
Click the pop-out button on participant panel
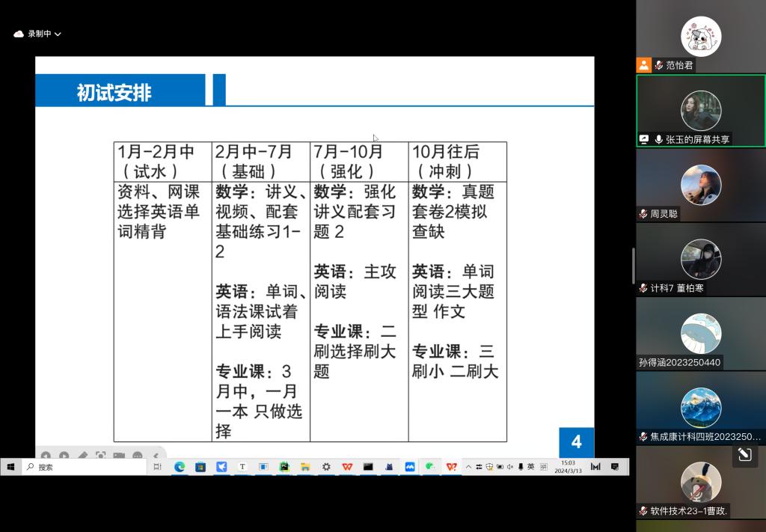click(744, 454)
